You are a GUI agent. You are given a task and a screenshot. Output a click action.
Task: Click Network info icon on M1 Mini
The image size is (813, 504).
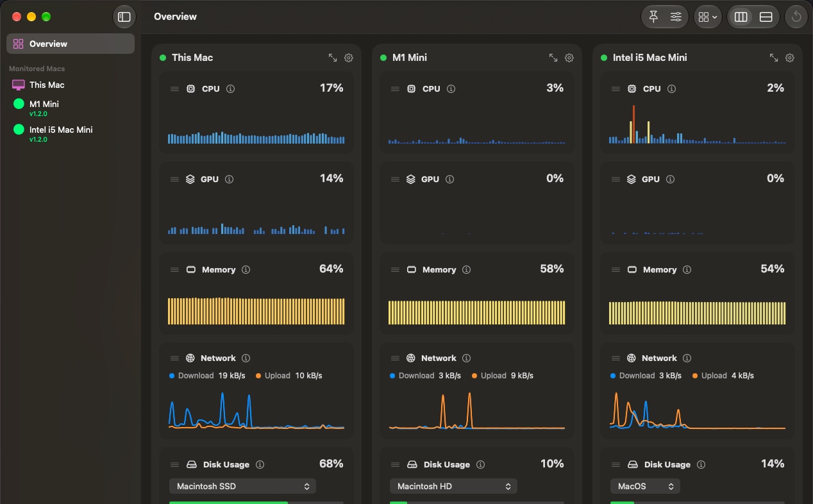click(x=467, y=358)
